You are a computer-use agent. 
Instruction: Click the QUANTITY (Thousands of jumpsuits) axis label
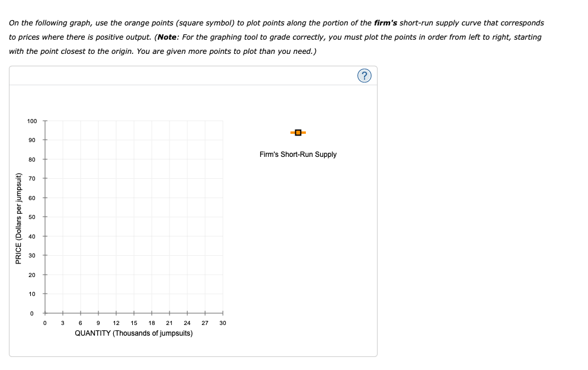coord(133,333)
